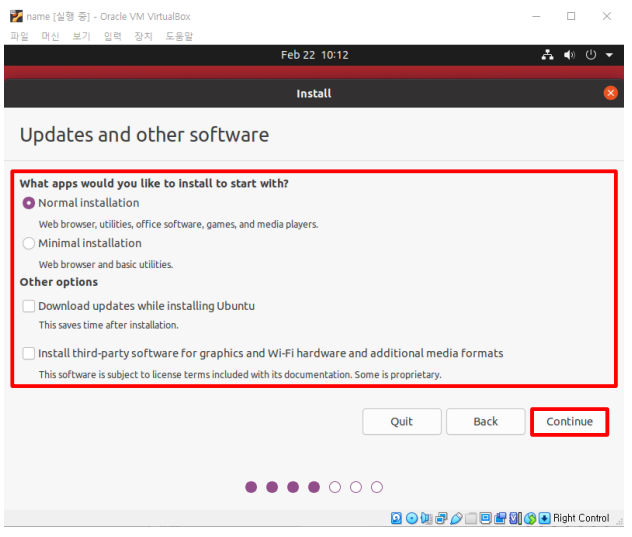Open the 보기 menu

pos(81,36)
